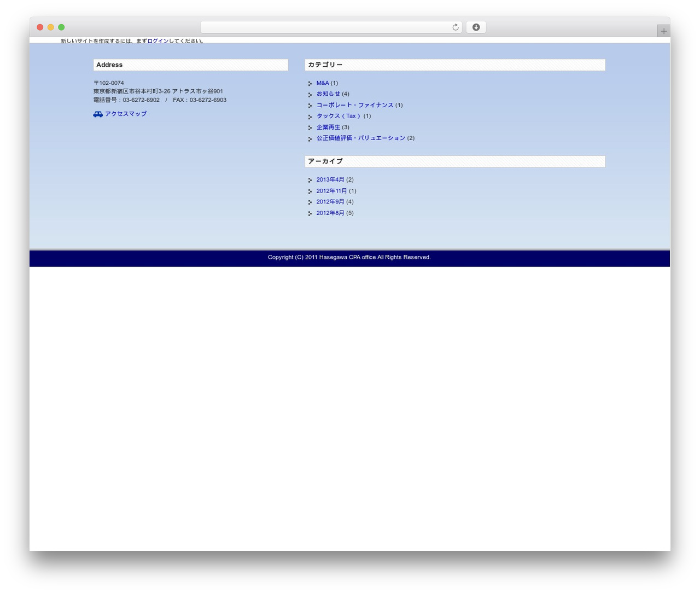Click the postal code 〒102-0074
Viewport: 700px width, 593px height.
click(x=109, y=83)
